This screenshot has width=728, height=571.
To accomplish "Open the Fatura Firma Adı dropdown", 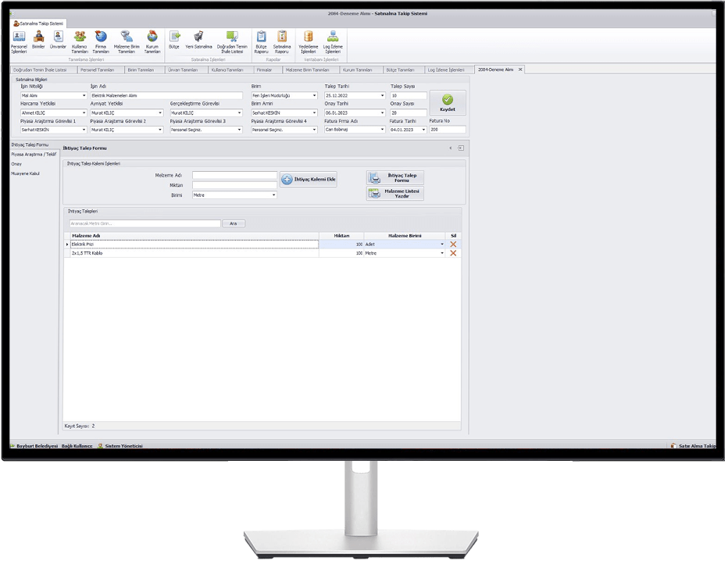I will point(382,130).
